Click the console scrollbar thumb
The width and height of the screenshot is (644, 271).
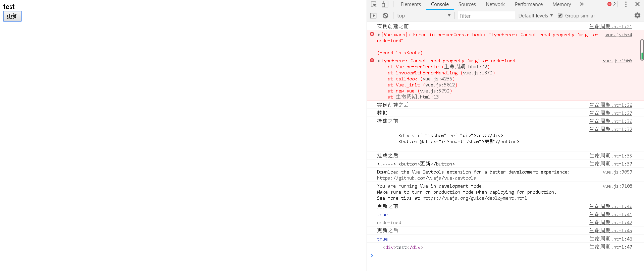(x=642, y=50)
